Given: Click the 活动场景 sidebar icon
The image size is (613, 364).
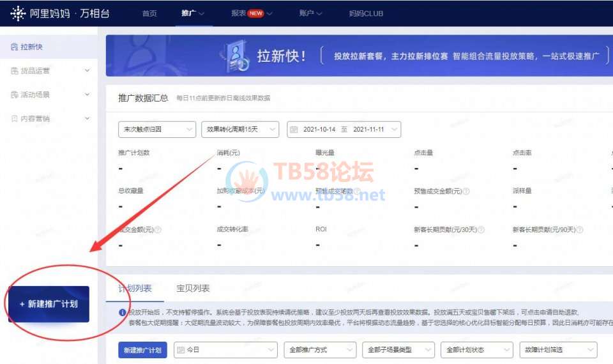Looking at the screenshot, I should [15, 95].
